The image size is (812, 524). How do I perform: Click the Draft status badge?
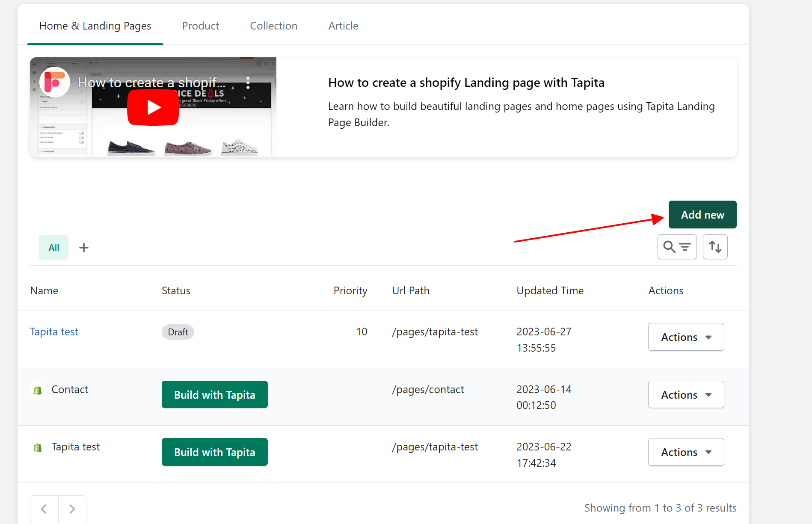178,332
